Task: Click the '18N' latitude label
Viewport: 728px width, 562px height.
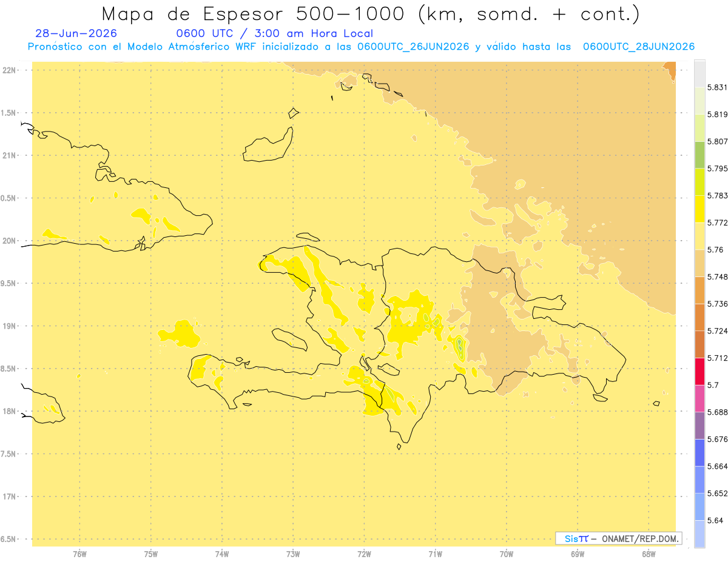Action: (10, 411)
